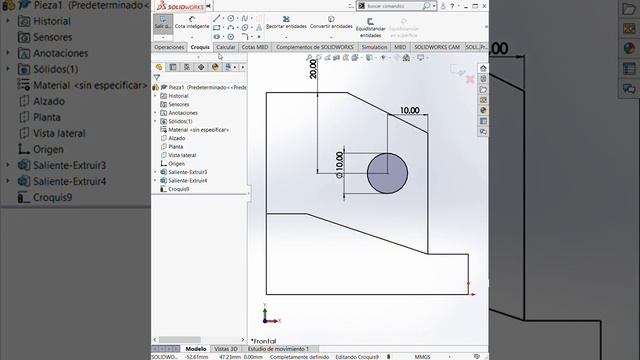Click the feature tree filter funnel icon
This screenshot has height=360, width=640.
[x=157, y=77]
